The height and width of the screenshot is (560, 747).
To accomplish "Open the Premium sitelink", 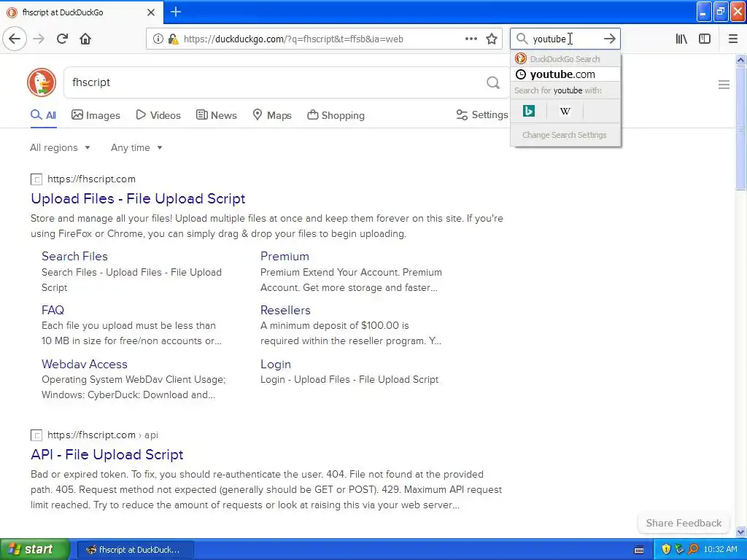I will (285, 256).
